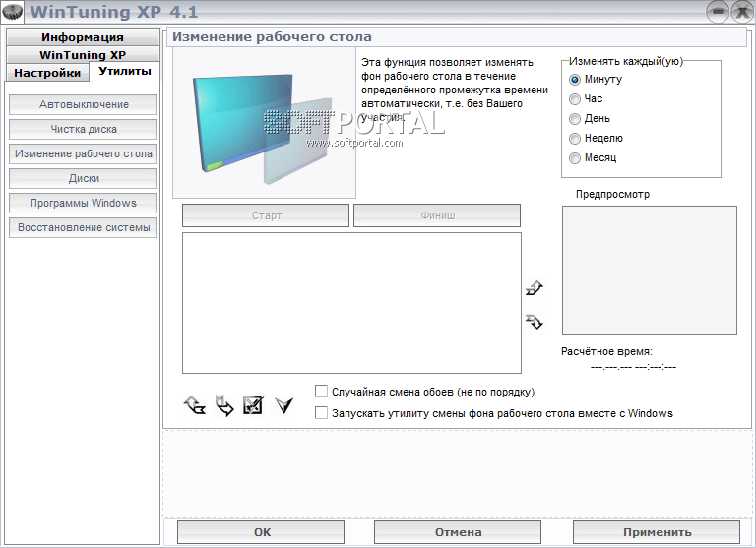
Task: Enable Случайная смена обоев checkbox
Action: pyautogui.click(x=321, y=391)
